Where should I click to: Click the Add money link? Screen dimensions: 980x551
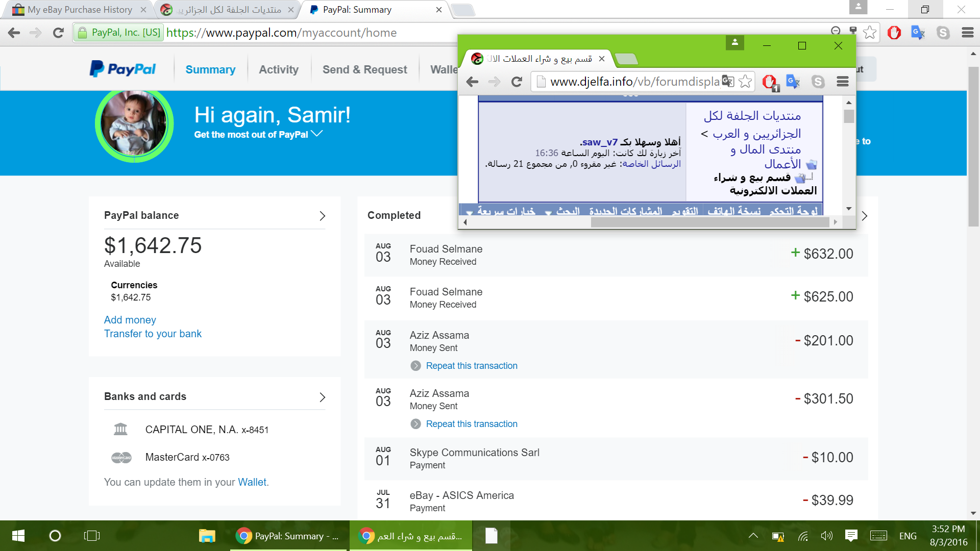coord(130,320)
